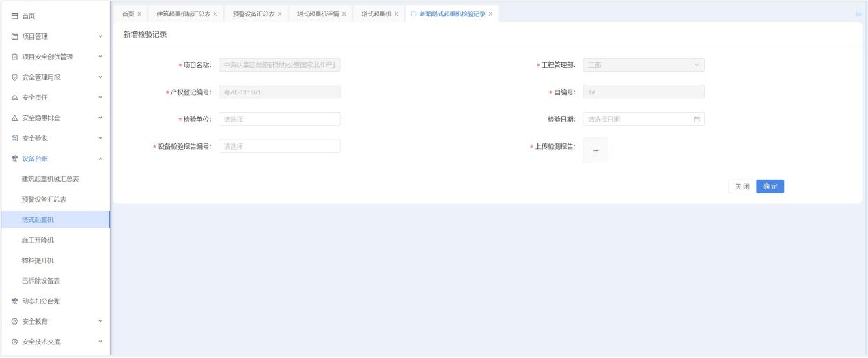Expand the 安全技术交底 menu
Viewport: 868px width, 358px height.
pos(100,342)
